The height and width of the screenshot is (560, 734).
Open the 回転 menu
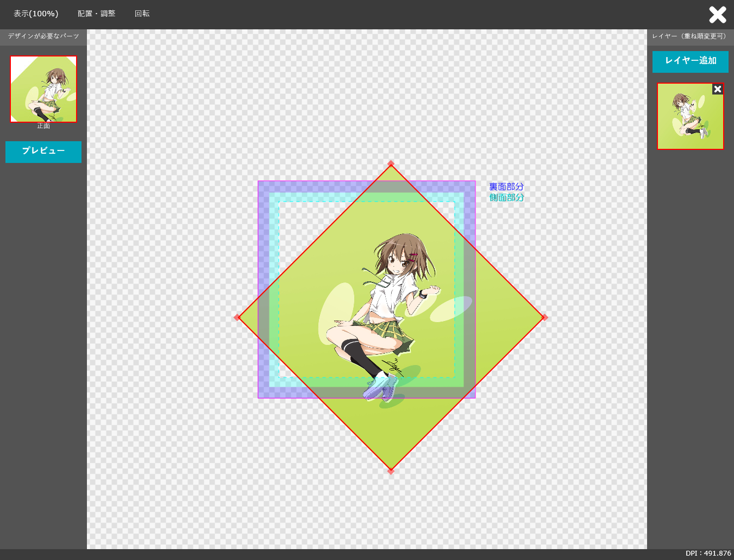[x=142, y=14]
